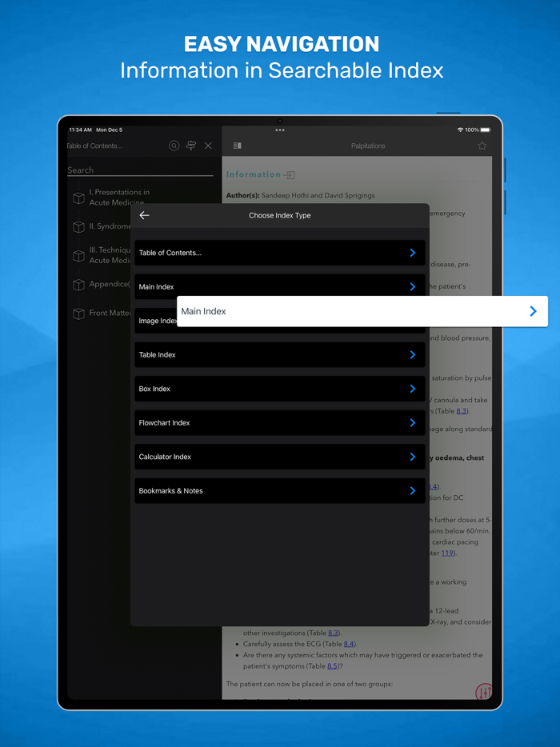Tap chevron on Box Index row
Image resolution: width=560 pixels, height=747 pixels.
(413, 389)
